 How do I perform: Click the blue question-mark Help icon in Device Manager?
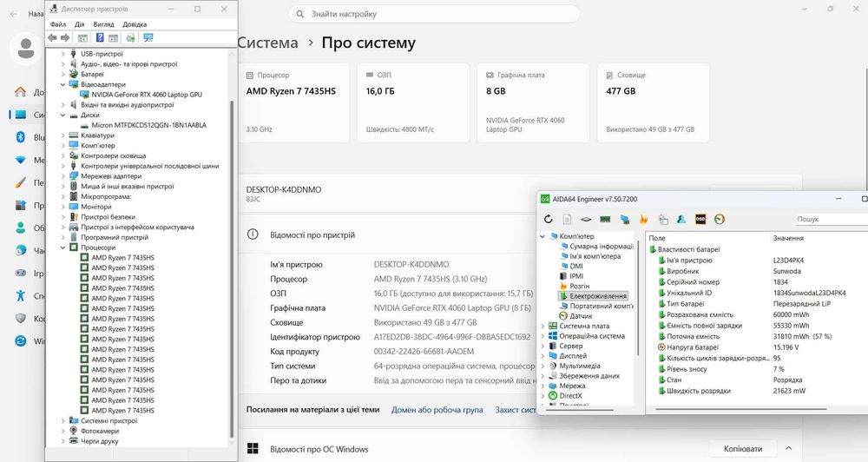[x=100, y=37]
